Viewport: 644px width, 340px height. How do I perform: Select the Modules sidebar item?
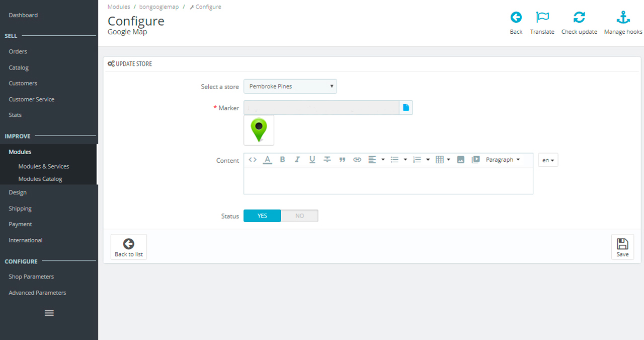(x=20, y=152)
